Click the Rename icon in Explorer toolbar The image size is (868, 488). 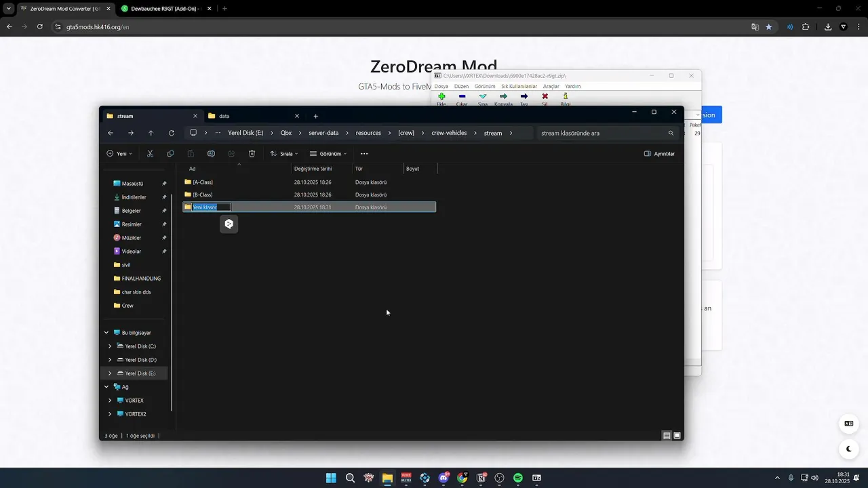[211, 154]
